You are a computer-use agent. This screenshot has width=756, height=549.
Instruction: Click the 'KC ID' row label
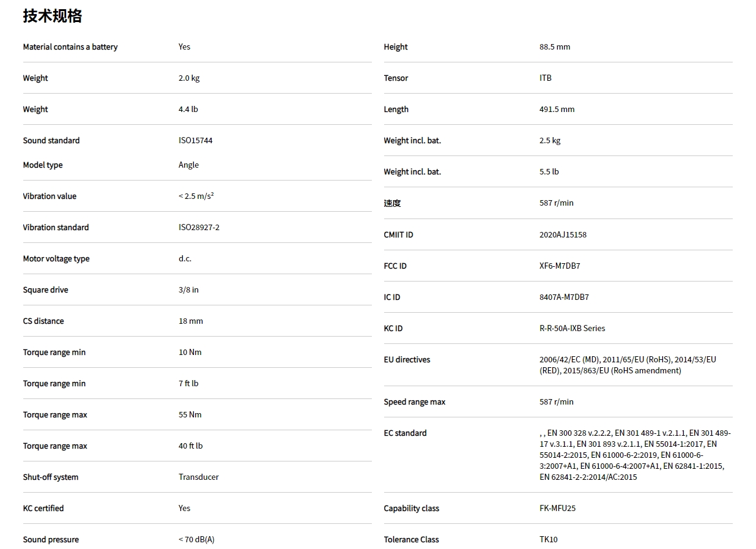point(393,328)
